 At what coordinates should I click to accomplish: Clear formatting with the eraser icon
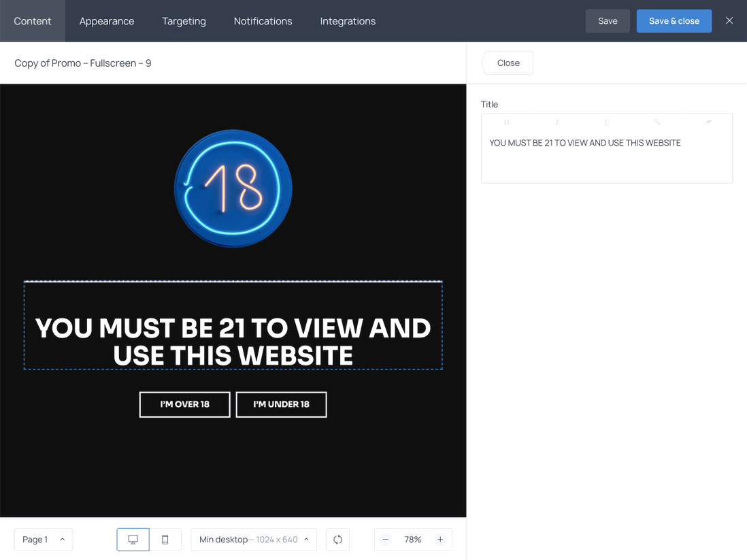pyautogui.click(x=708, y=122)
